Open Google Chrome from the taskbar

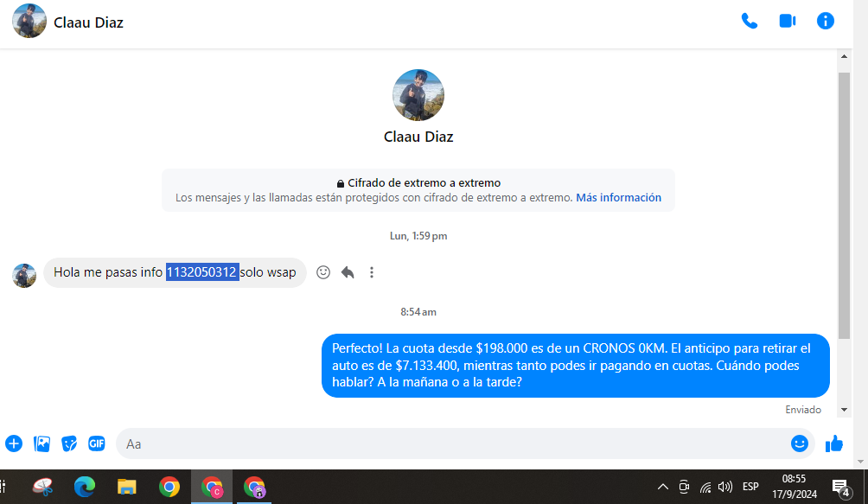pos(169,487)
